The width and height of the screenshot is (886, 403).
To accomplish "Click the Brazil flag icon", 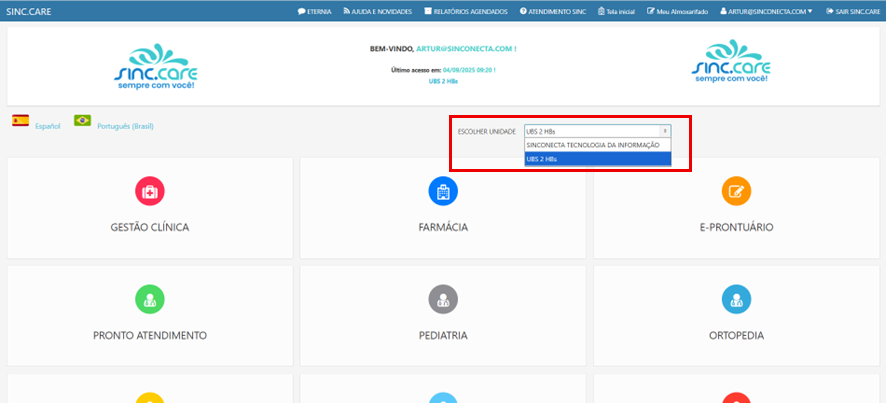I will [82, 120].
